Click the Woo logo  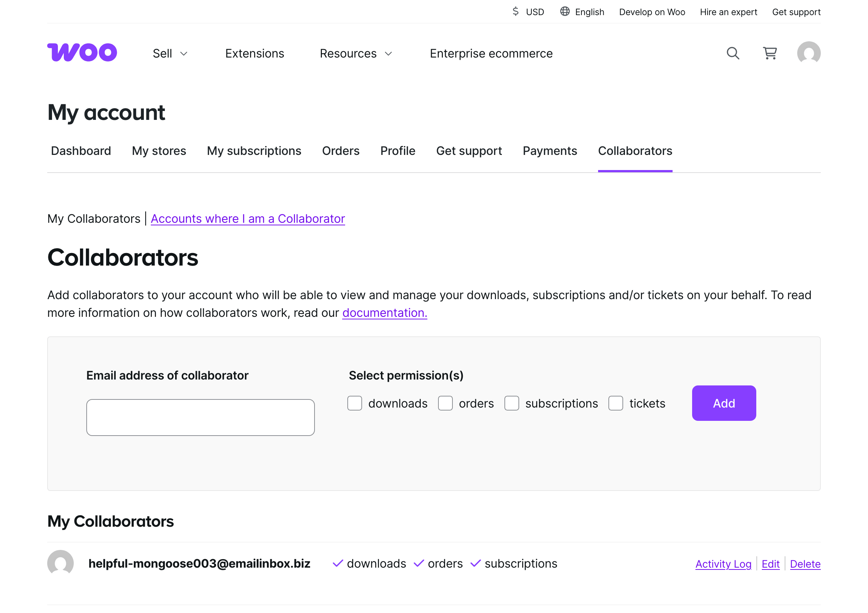(82, 53)
